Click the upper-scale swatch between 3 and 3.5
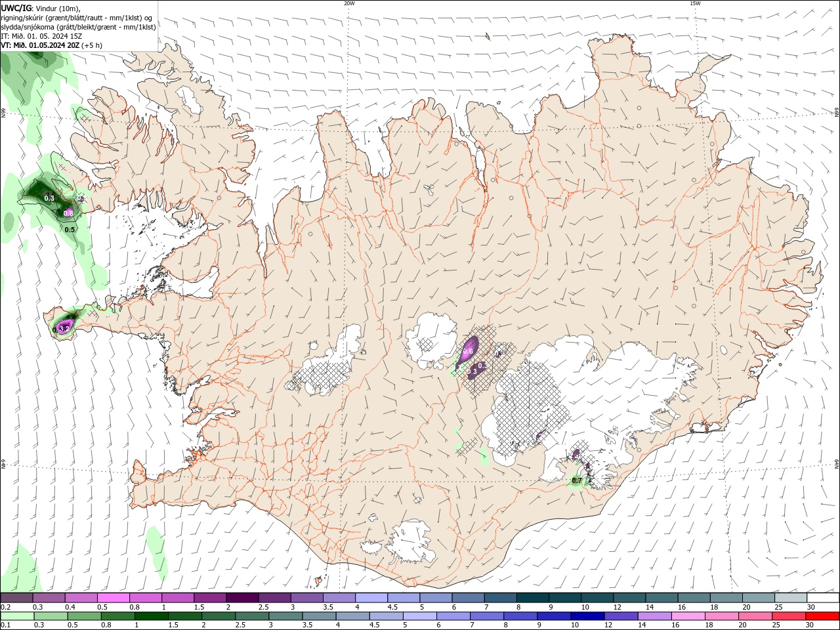Screen dimensions: 840x630 pos(306,598)
